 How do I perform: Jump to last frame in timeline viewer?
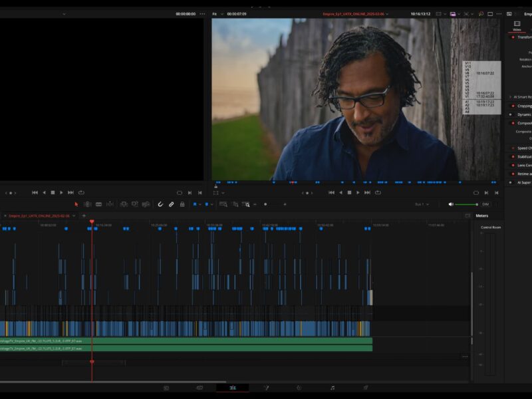[x=367, y=192]
